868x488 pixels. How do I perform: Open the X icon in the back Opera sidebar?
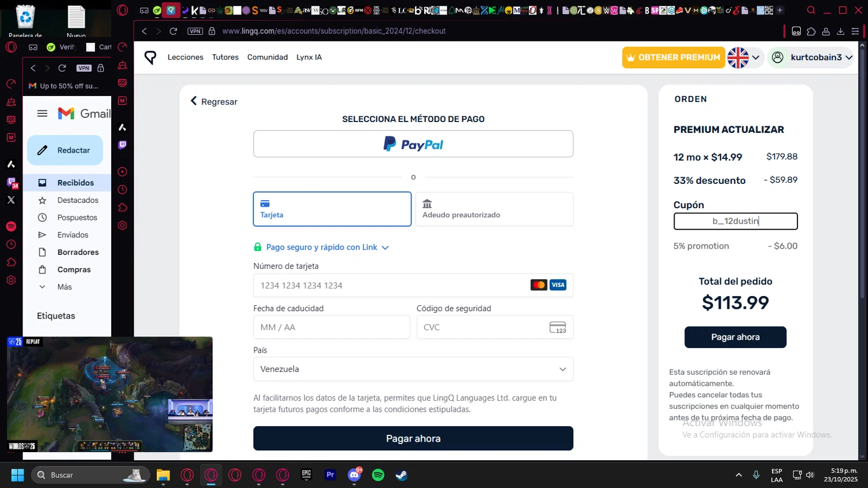pos(11,200)
